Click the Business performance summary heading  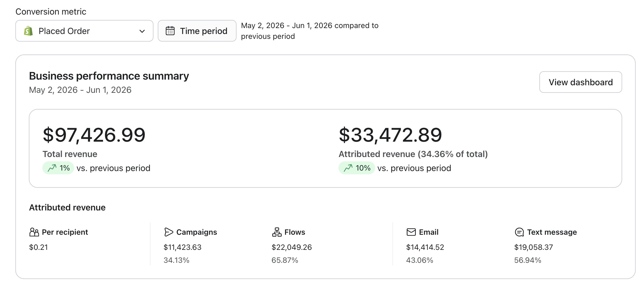109,76
